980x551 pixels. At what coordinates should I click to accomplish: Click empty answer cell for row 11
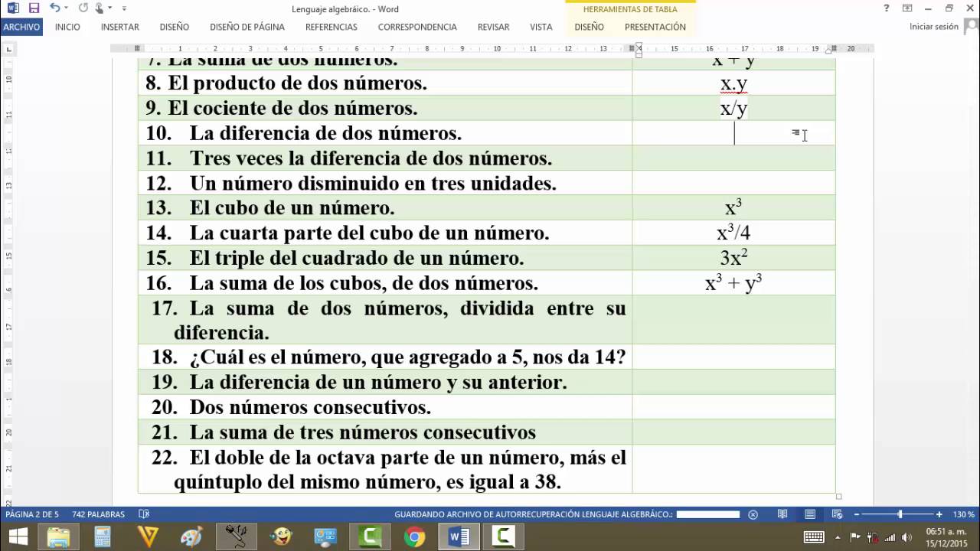[733, 158]
